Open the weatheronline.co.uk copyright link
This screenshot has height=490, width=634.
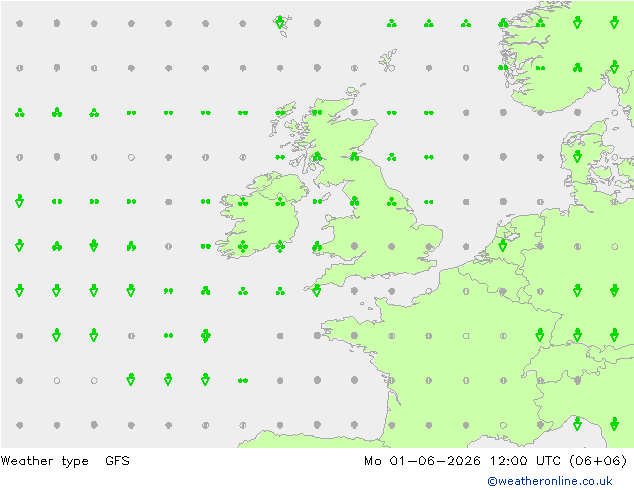pyautogui.click(x=550, y=481)
